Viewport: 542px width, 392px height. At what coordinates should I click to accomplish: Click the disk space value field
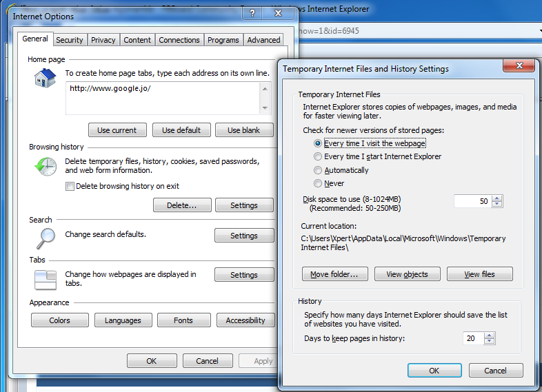click(x=472, y=201)
